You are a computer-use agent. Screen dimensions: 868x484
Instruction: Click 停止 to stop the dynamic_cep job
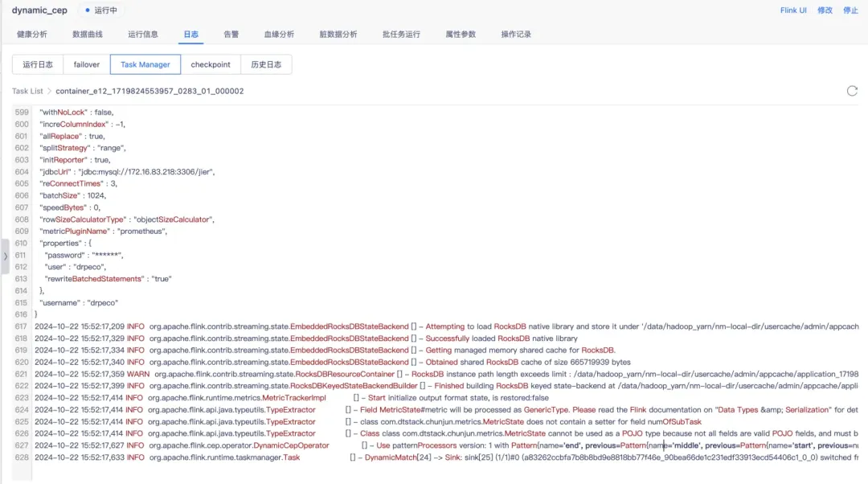tap(850, 10)
